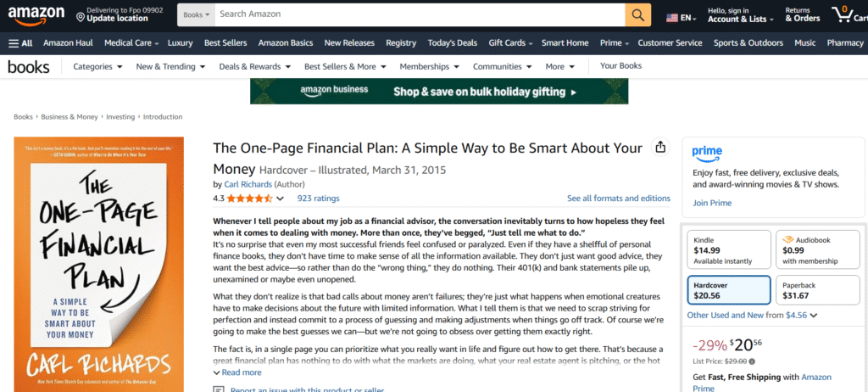Click the Amazon search input field

pos(419,15)
